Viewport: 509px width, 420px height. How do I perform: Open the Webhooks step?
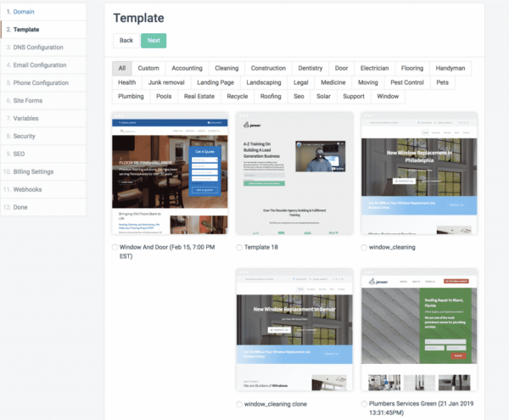coord(43,189)
